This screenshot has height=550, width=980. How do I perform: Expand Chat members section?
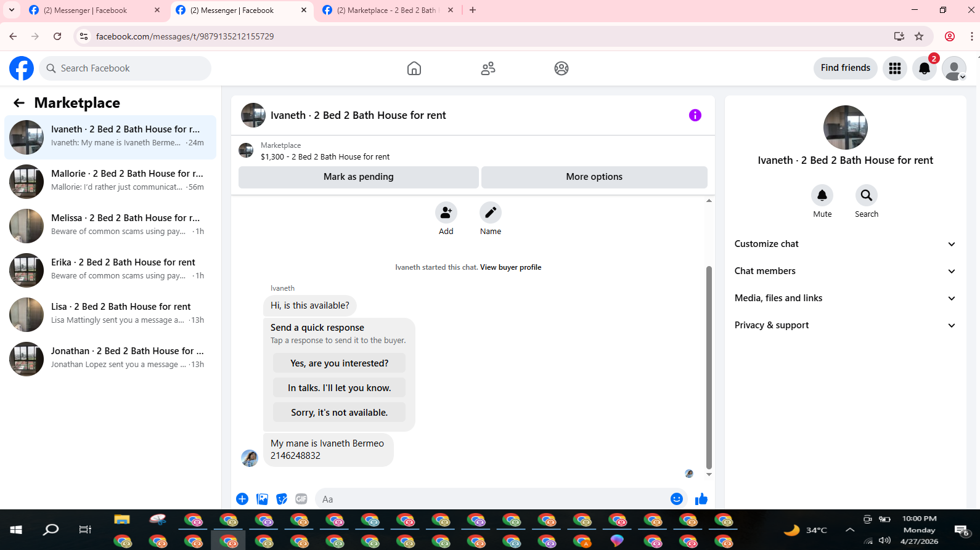845,271
